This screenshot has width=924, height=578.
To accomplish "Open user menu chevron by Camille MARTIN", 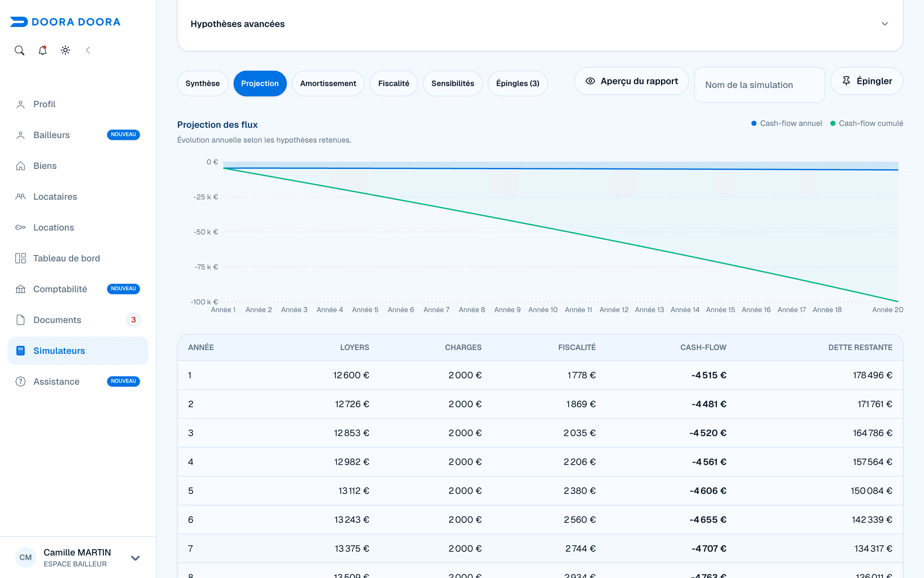I will tap(135, 558).
